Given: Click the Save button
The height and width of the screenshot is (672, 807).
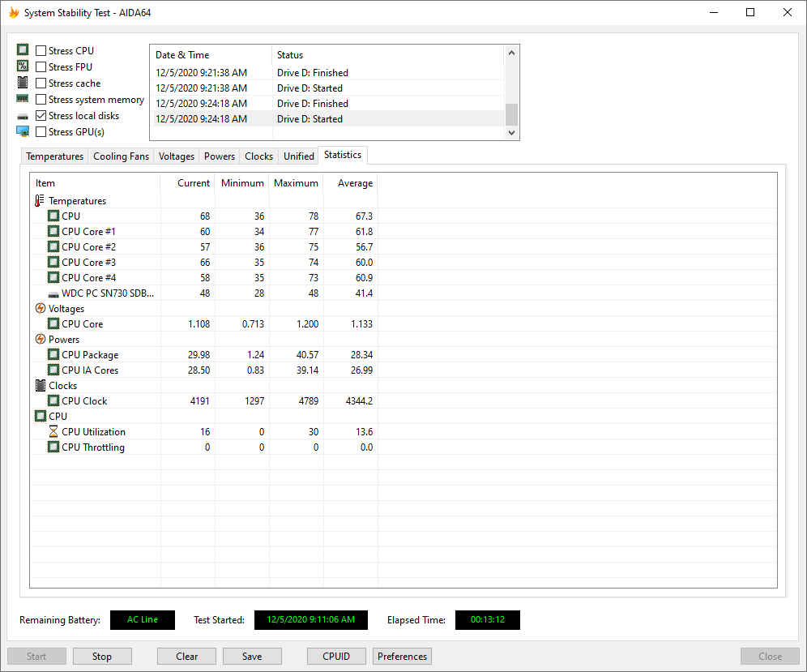Looking at the screenshot, I should tap(252, 656).
